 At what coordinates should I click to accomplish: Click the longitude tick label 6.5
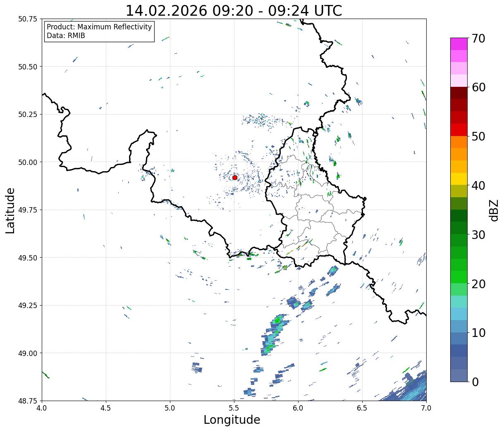click(x=362, y=408)
